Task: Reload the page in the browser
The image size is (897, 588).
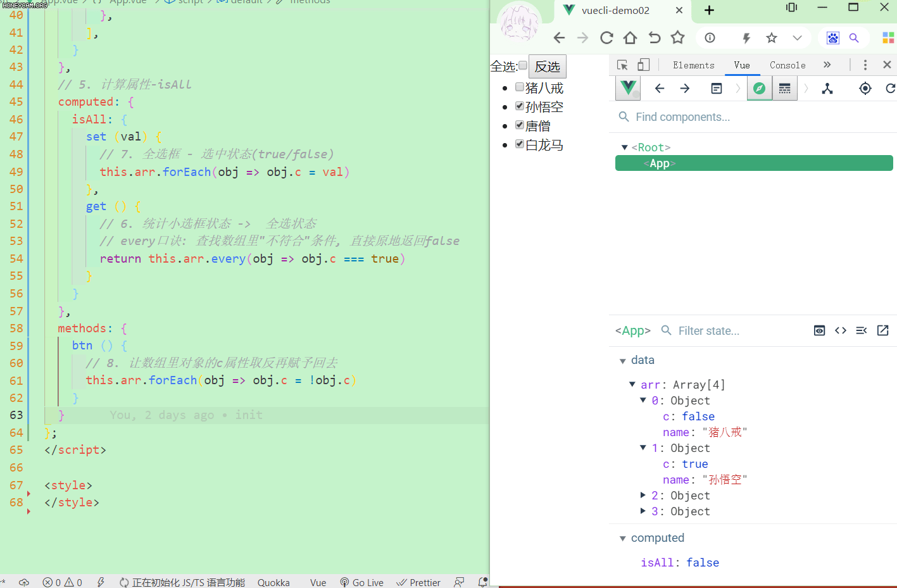Action: [606, 38]
